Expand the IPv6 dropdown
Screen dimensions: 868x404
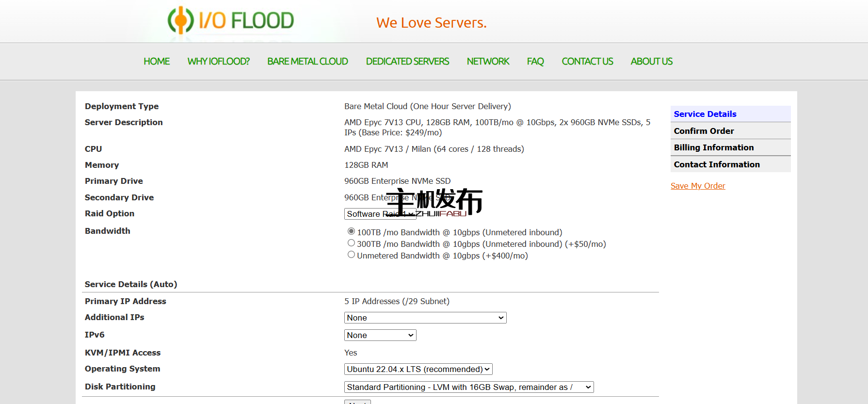[x=380, y=335]
